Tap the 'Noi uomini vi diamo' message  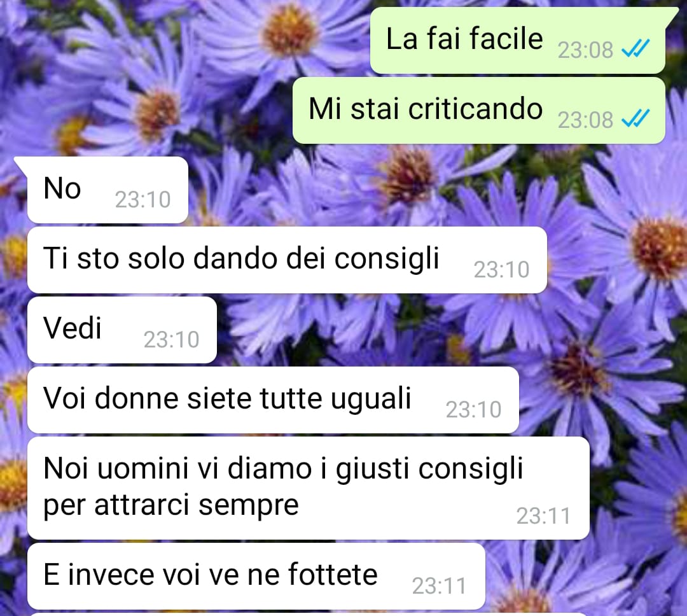[308, 488]
